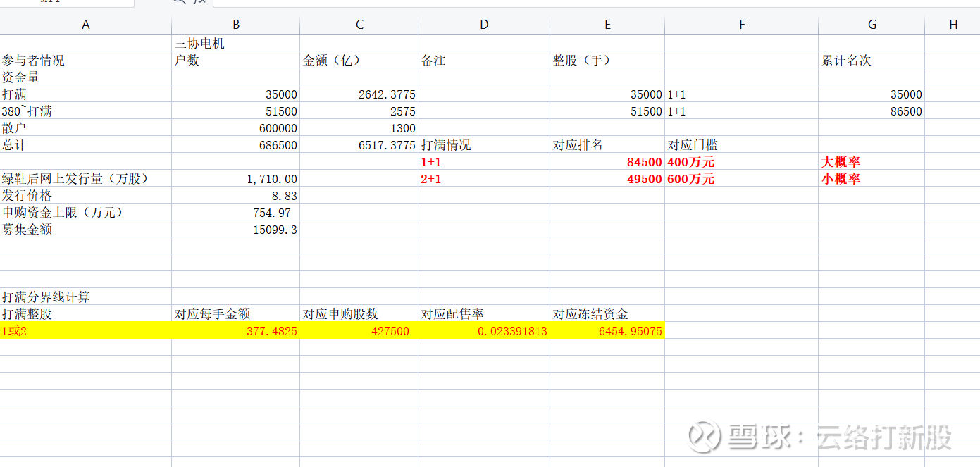Click the highlighted value 427500

pyautogui.click(x=359, y=330)
